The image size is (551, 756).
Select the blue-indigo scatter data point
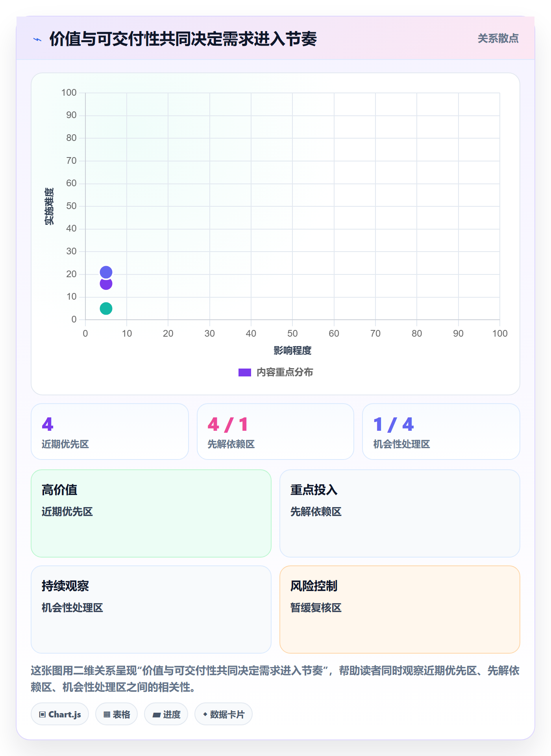point(106,272)
